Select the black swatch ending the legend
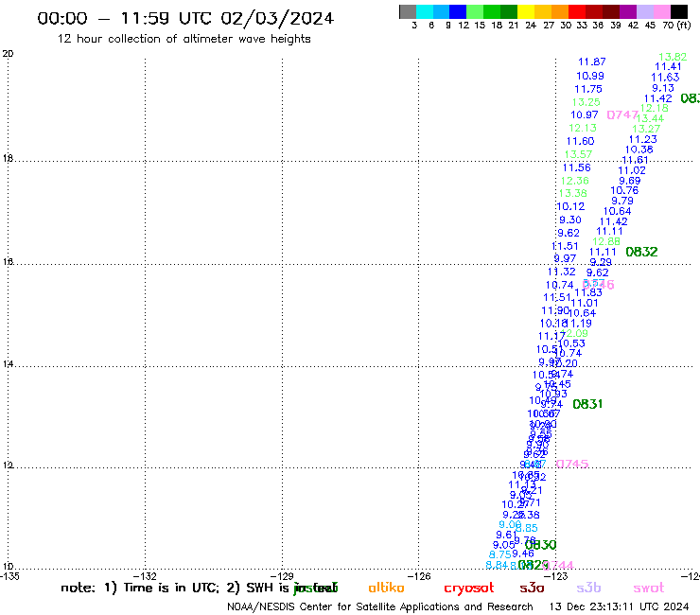The width and height of the screenshot is (700, 615). coord(679,11)
